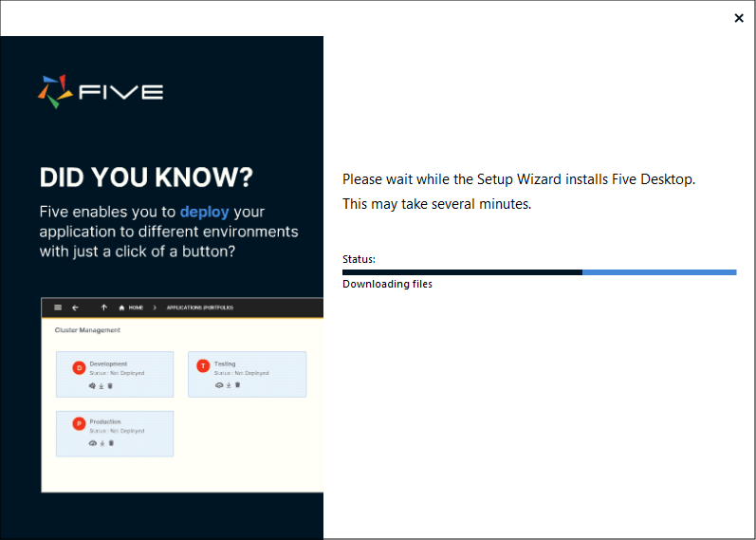Click the red T Testing badge
The image size is (756, 540).
tap(203, 365)
